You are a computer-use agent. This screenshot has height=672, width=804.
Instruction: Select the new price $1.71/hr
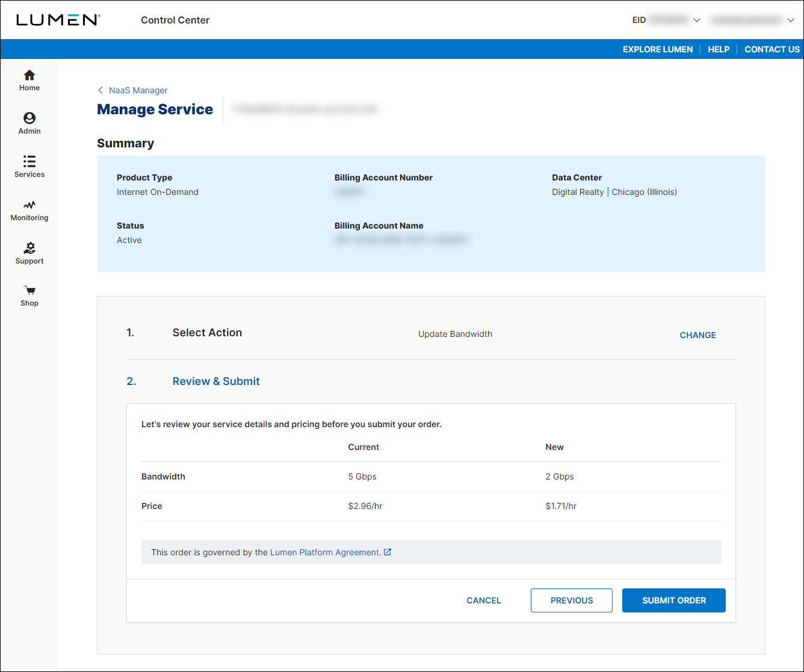coord(561,506)
